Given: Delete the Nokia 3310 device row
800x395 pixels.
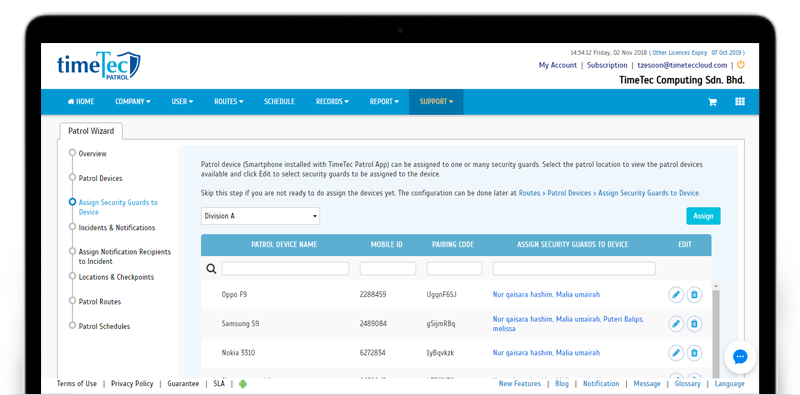Looking at the screenshot, I should (694, 353).
